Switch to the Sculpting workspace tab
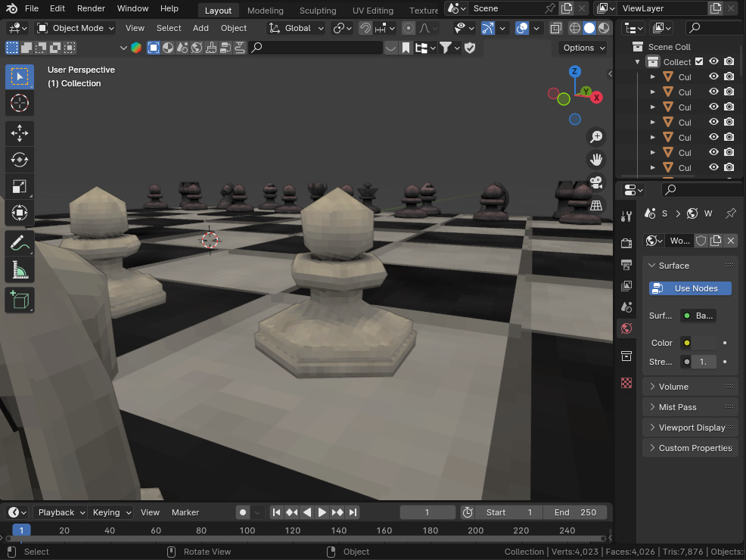 [x=318, y=11]
